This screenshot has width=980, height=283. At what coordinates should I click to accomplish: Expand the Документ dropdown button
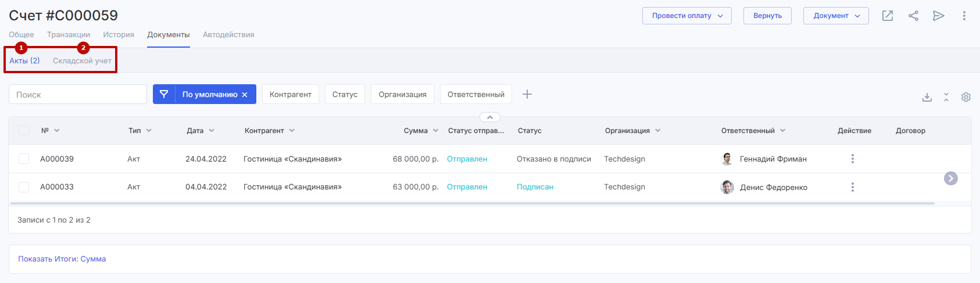(x=835, y=16)
